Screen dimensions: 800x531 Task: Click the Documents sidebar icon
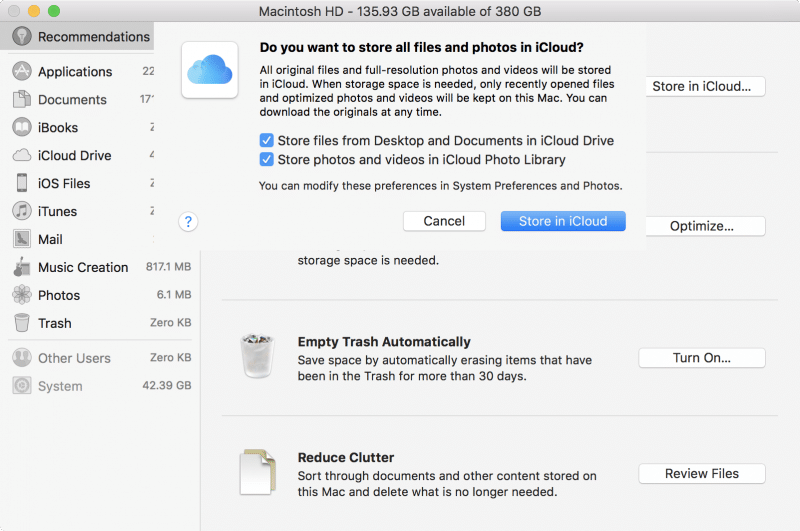pos(21,99)
